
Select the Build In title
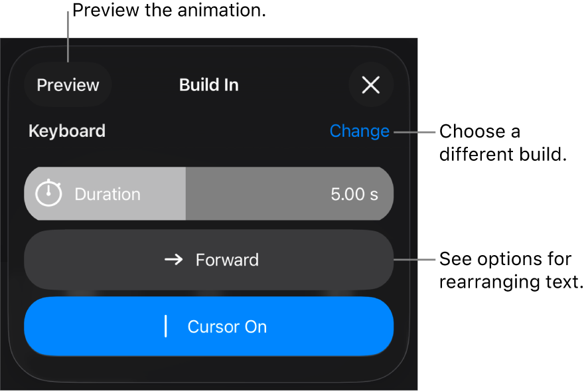click(208, 84)
